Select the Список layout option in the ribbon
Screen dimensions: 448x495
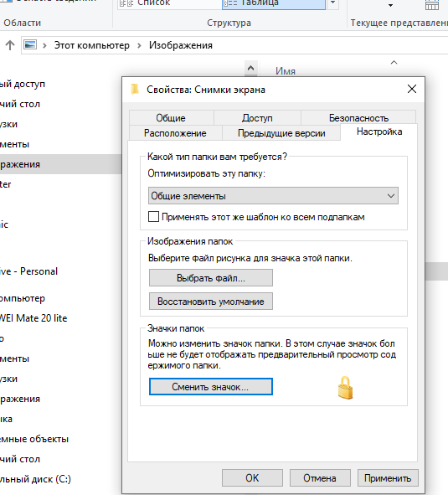(169, 4)
